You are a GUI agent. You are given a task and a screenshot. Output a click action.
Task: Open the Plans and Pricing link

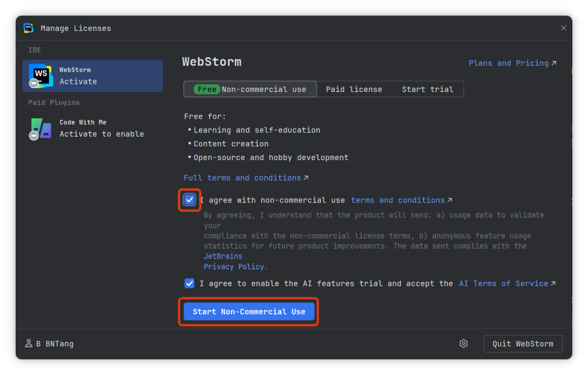tap(509, 63)
